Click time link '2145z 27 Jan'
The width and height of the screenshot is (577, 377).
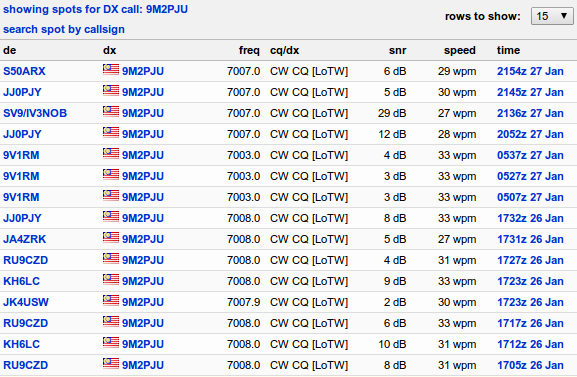530,92
